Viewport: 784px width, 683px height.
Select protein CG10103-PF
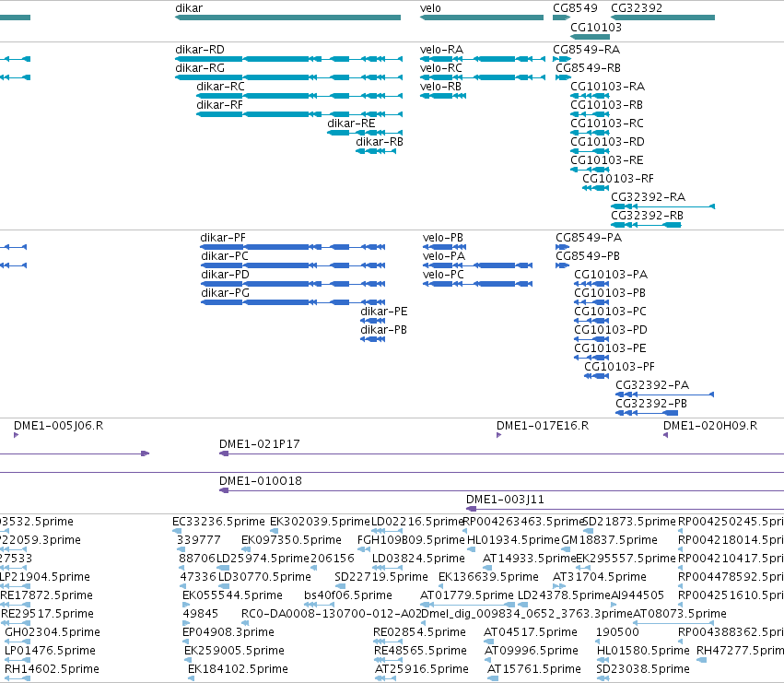(619, 367)
